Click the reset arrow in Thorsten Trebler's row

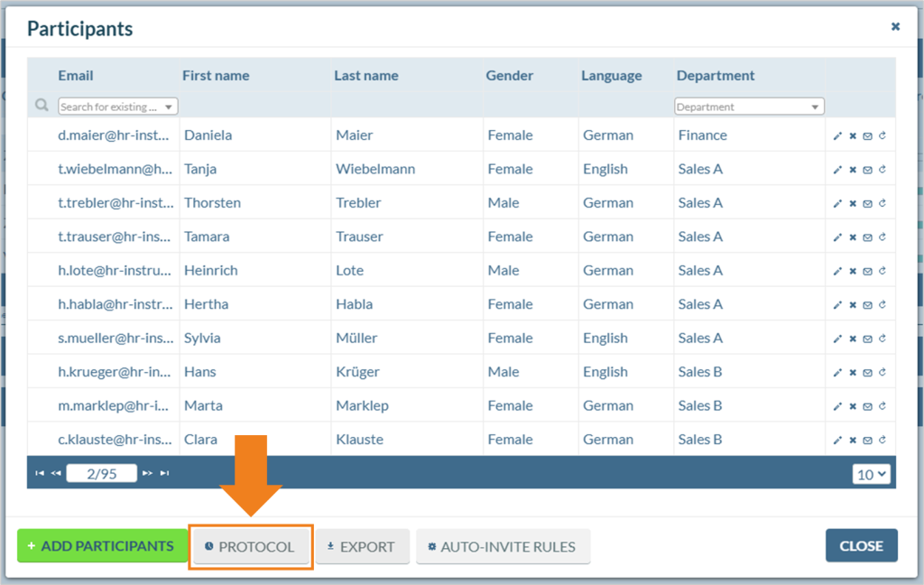click(x=882, y=203)
